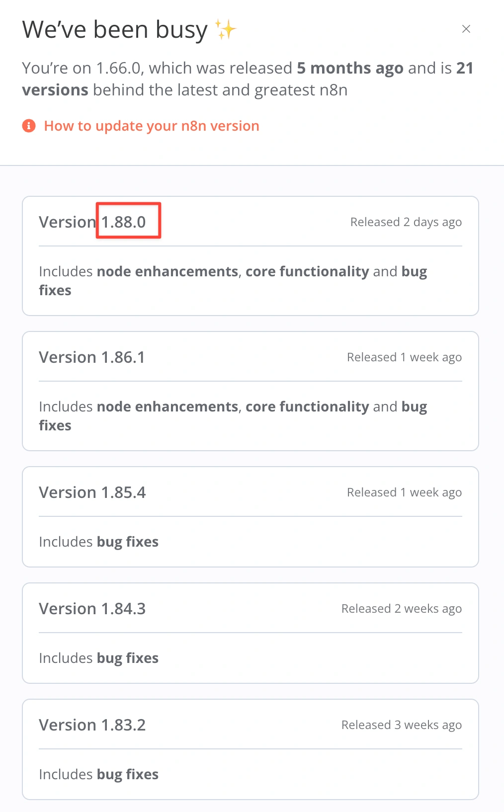Open the Version 1.85.4 release card
504x812 pixels.
[251, 517]
